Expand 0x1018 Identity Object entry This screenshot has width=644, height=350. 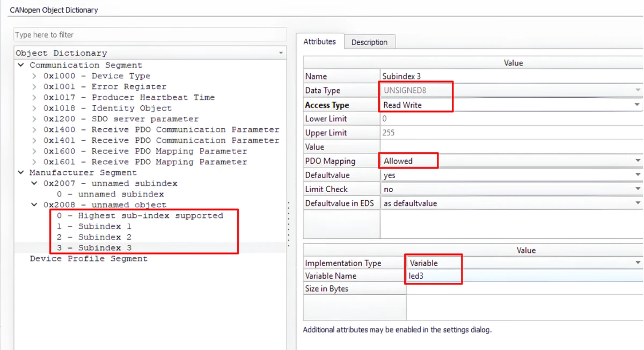[34, 108]
